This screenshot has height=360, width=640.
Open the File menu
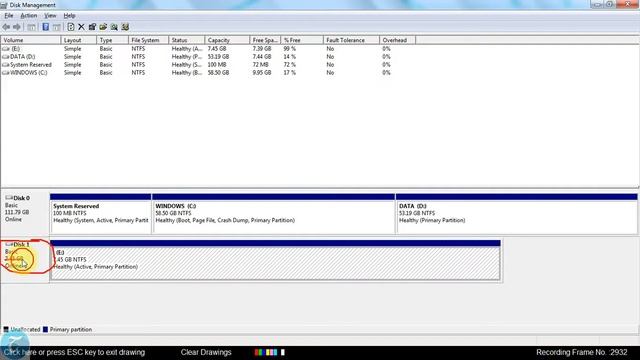point(9,16)
